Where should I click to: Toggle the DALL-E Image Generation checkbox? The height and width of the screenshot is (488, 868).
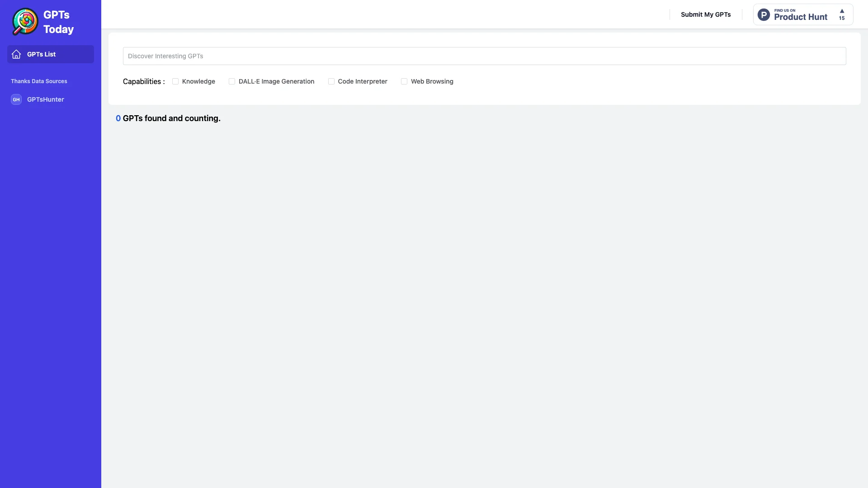click(232, 81)
